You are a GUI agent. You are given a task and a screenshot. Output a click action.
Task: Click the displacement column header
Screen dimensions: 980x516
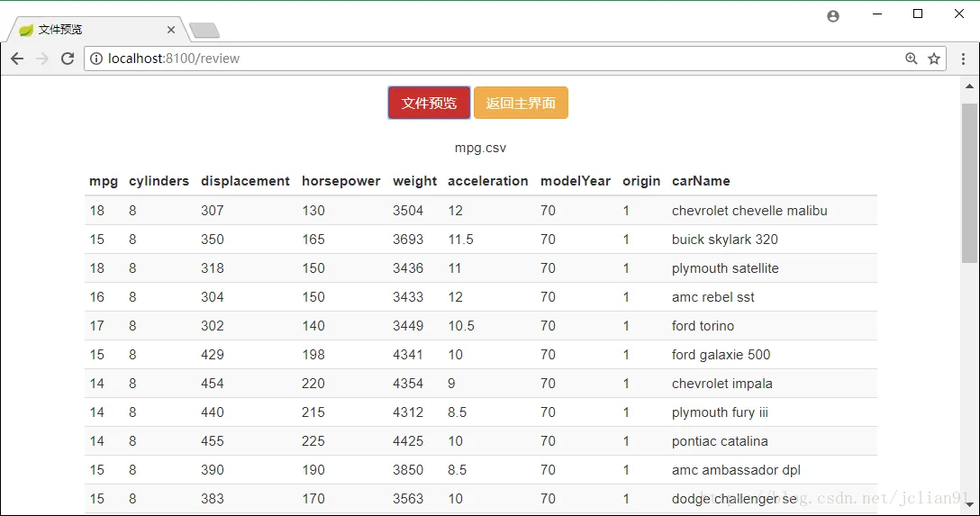point(245,181)
